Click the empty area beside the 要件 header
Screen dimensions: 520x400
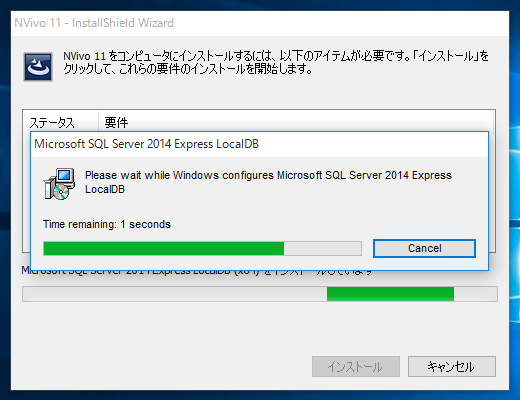tap(310, 122)
